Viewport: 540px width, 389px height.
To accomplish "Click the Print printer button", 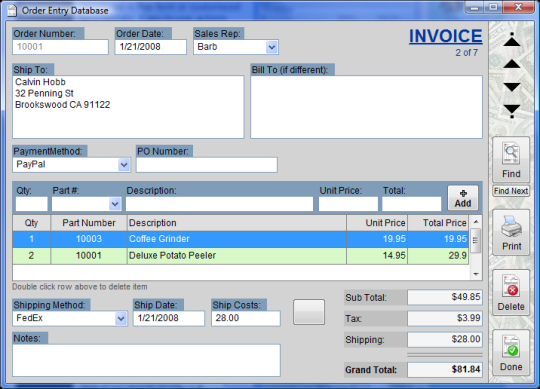I will 511,232.
